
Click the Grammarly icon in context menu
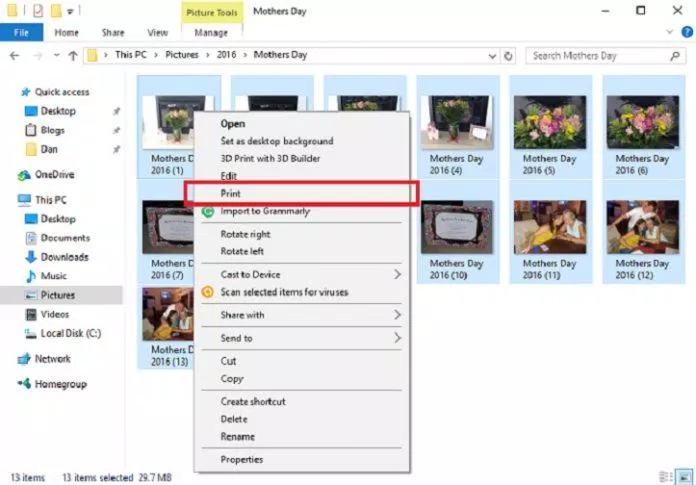208,212
